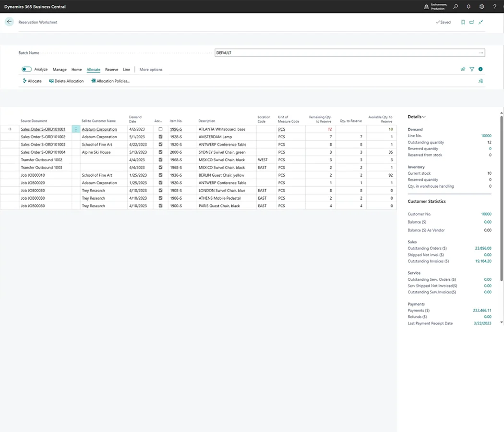Uncheck Accept box for Job JOB00020
This screenshot has width=504, height=432.
point(160,182)
